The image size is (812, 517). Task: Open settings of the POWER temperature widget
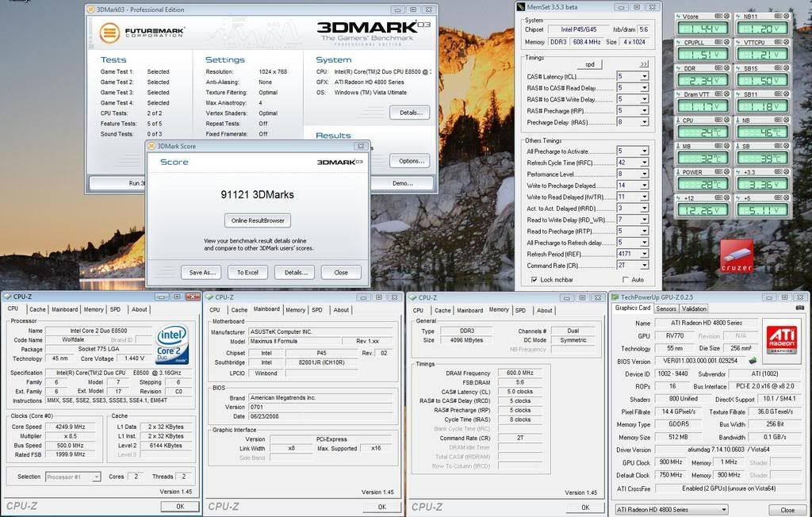pos(718,172)
